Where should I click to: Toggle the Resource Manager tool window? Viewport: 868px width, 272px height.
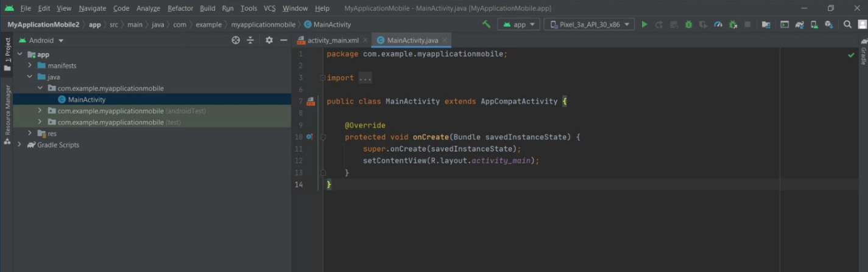click(x=7, y=114)
